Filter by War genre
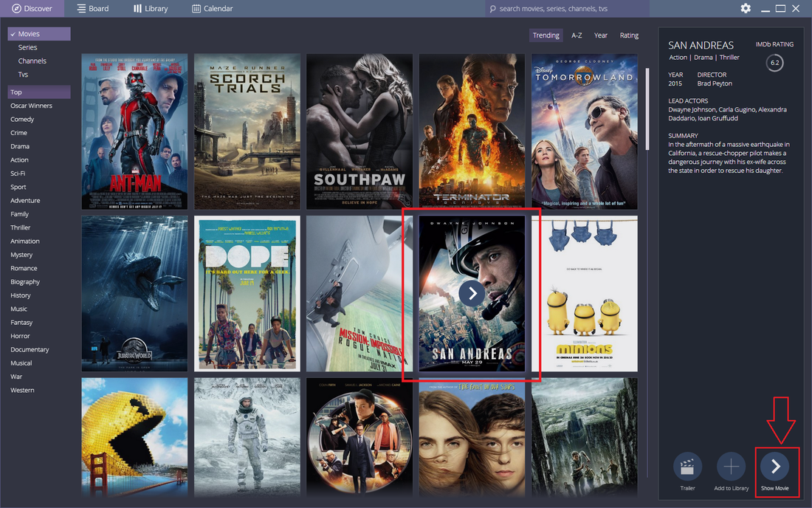This screenshot has height=508, width=812. point(16,377)
